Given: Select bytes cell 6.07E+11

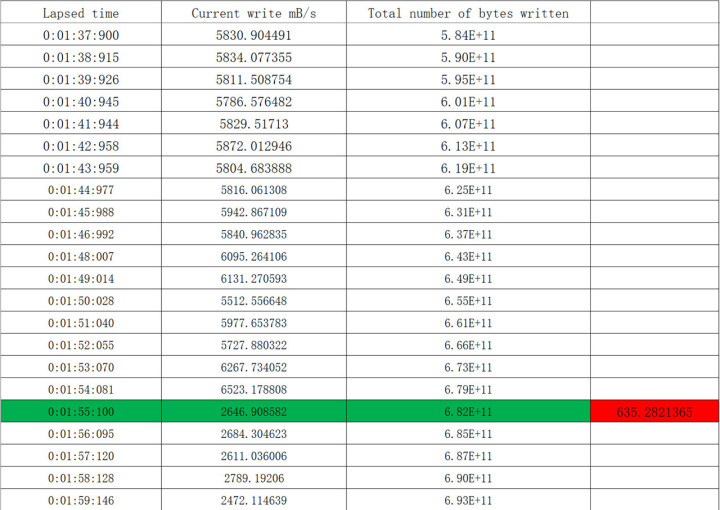Looking at the screenshot, I should 468,123.
